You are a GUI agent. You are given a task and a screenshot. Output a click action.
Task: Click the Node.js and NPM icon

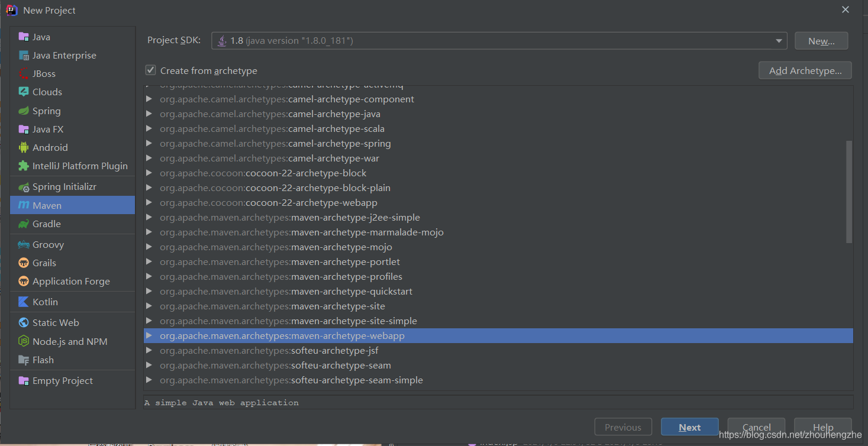[x=24, y=341]
